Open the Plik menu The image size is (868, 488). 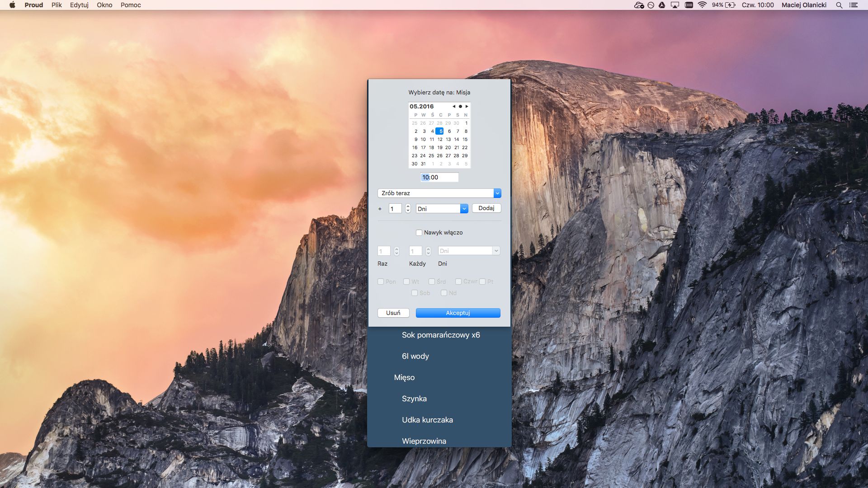point(57,5)
